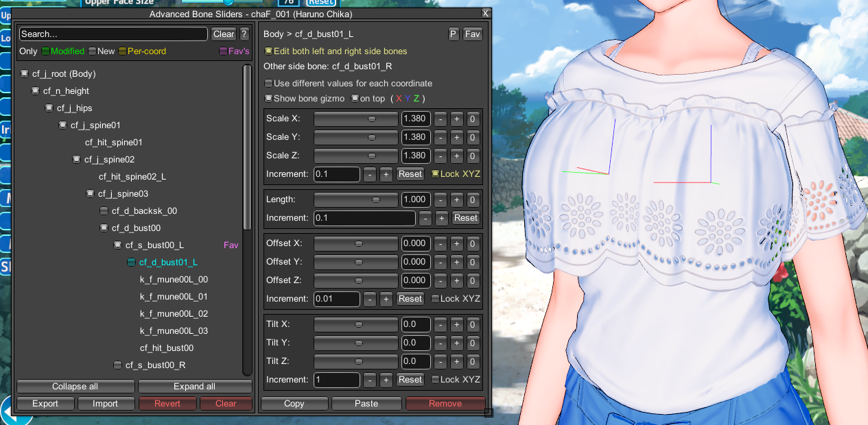The width and height of the screenshot is (868, 425).
Task: Click the Scale X value field
Action: pyautogui.click(x=416, y=119)
